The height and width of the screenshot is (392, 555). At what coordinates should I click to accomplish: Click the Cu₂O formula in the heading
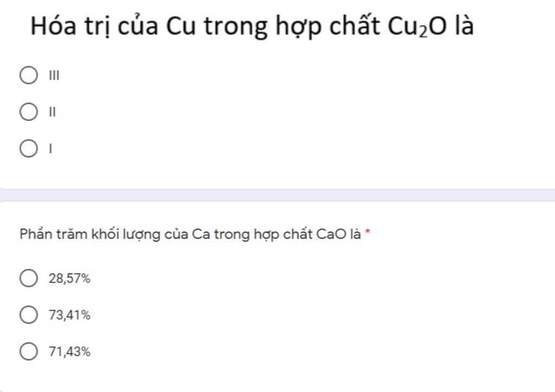(417, 27)
